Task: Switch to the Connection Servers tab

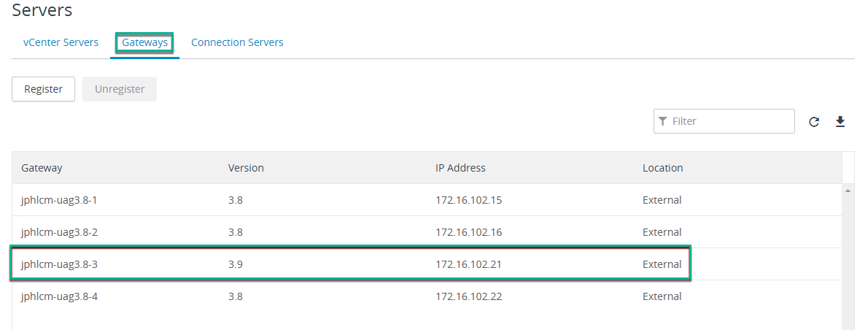Action: point(237,42)
